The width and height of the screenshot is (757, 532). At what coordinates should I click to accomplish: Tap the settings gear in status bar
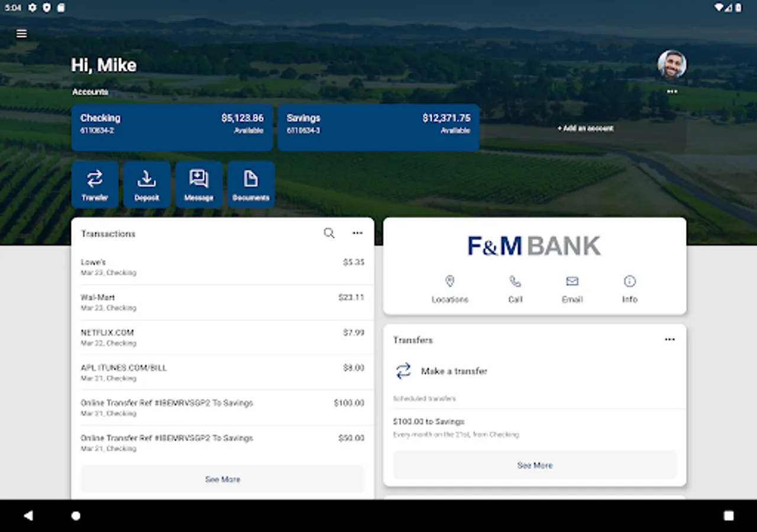click(x=32, y=8)
